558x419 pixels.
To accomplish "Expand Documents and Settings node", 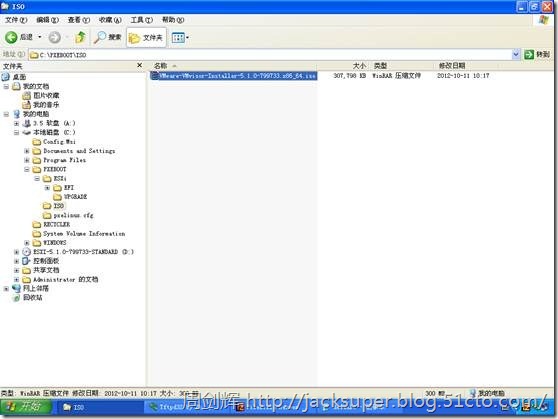I will (27, 151).
